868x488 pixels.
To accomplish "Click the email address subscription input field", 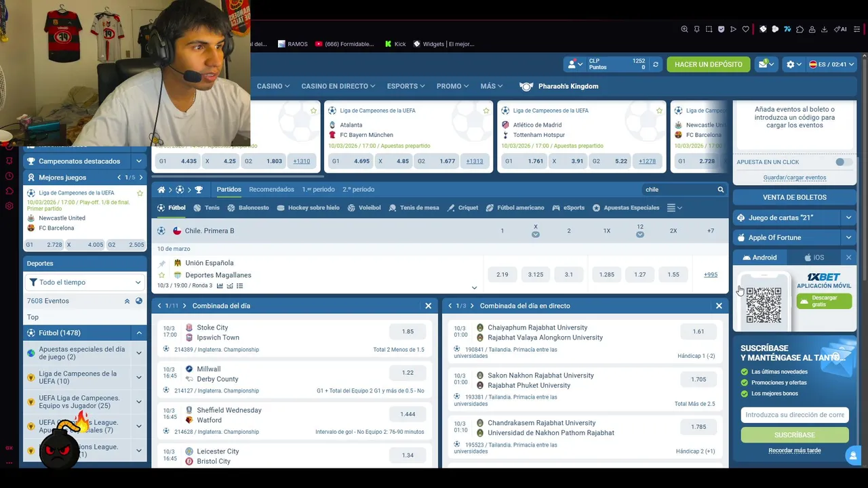I will pos(795,415).
